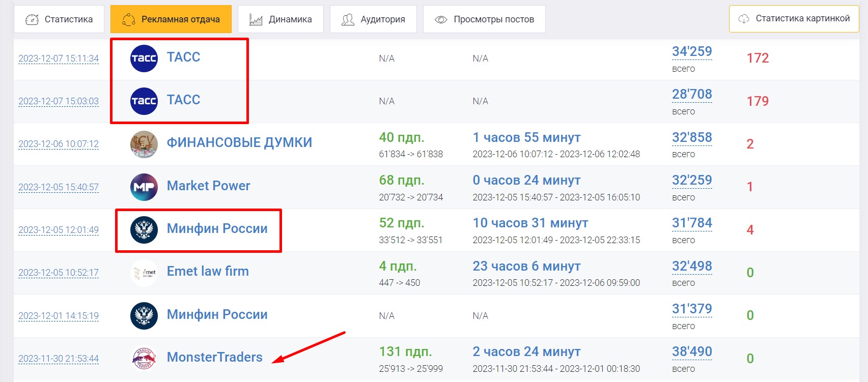Viewport: 868px width, 382px height.
Task: Click the 34'259 views count
Action: [x=692, y=51]
